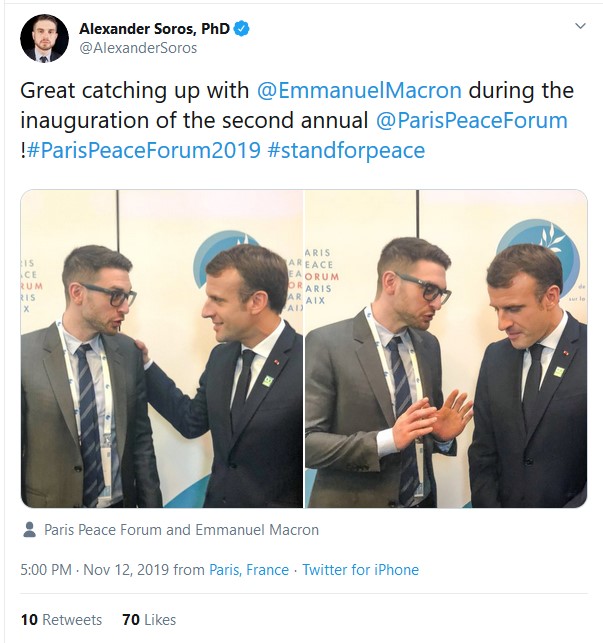Open the display name next to the avatar
This screenshot has height=643, width=603.
(x=154, y=29)
